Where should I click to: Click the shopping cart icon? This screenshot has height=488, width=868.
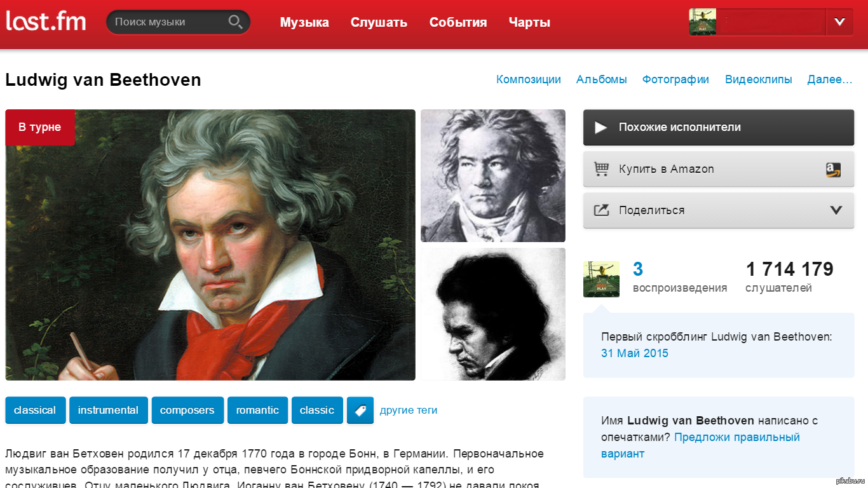[x=601, y=169]
